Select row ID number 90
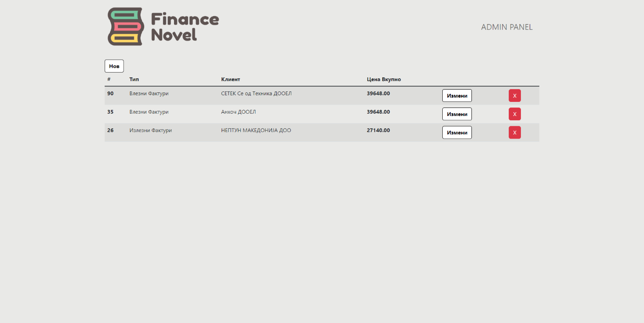The height and width of the screenshot is (323, 644). 110,93
